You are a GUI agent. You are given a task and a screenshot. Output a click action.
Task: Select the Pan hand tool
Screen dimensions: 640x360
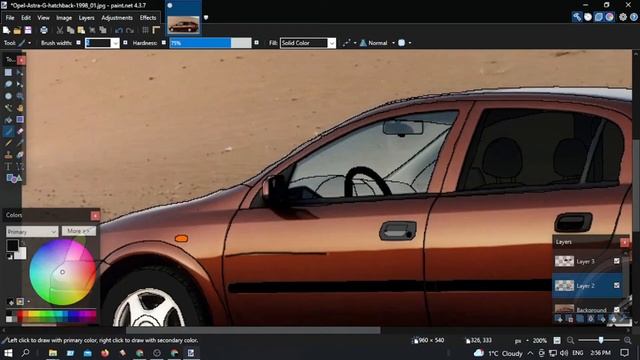20,108
